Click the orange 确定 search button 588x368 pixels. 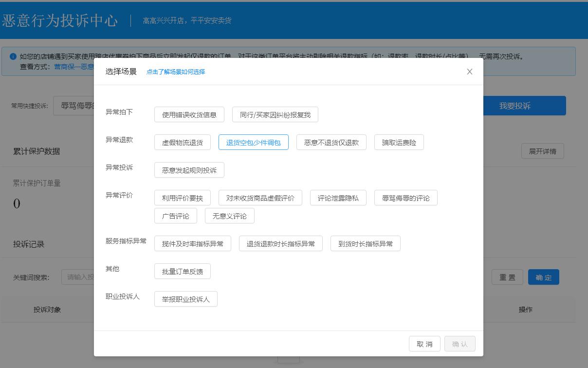point(543,276)
